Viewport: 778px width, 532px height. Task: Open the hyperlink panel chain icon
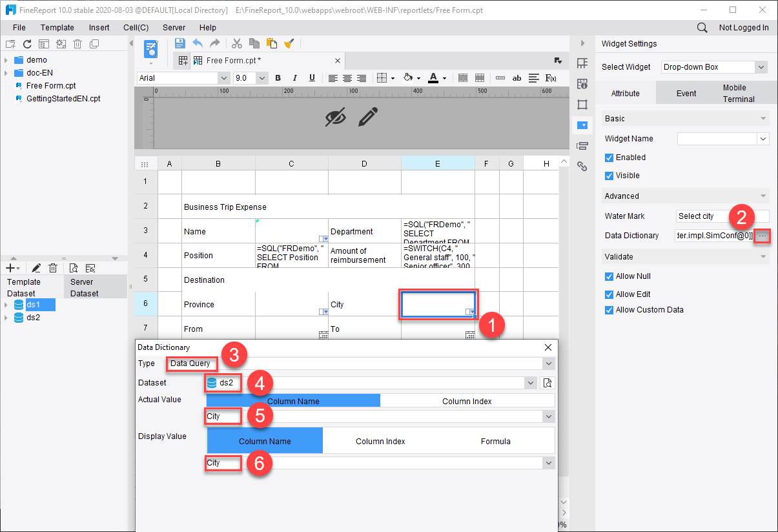[582, 167]
